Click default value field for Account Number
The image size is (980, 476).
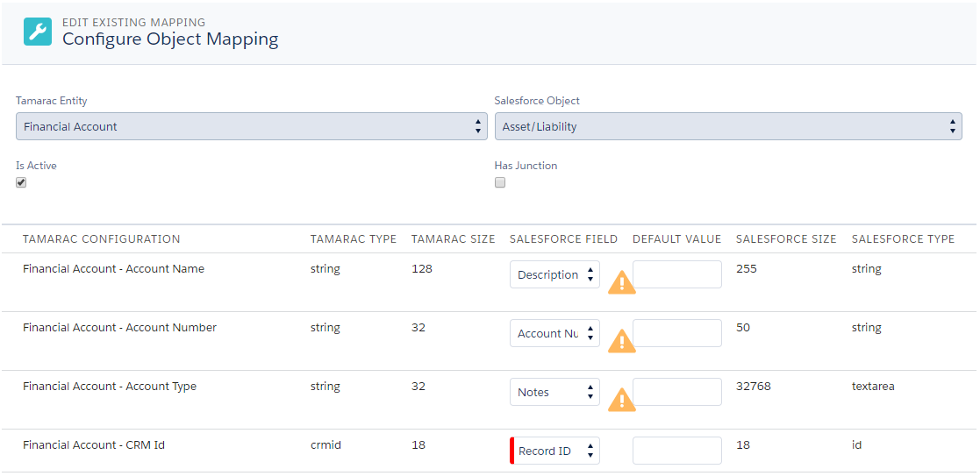tap(676, 333)
